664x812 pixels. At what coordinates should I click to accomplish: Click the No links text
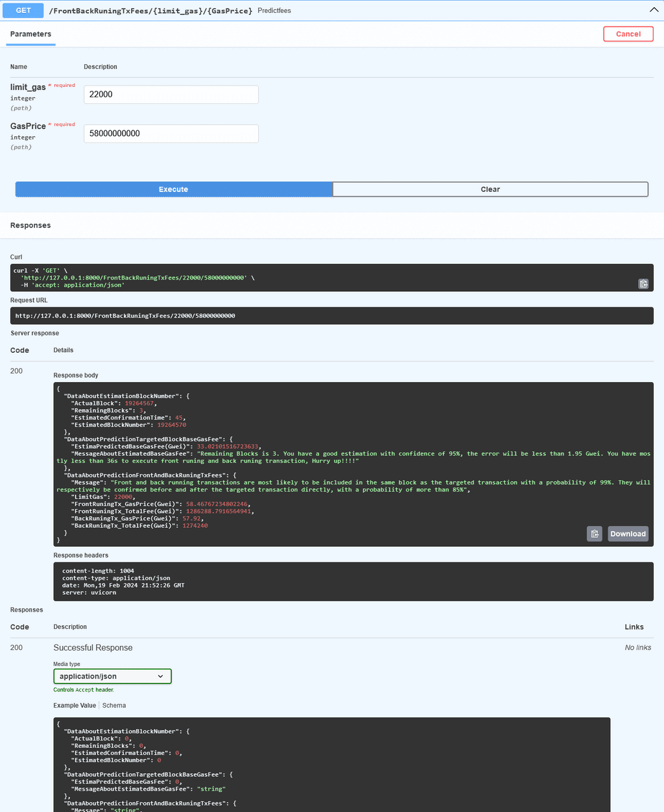638,648
